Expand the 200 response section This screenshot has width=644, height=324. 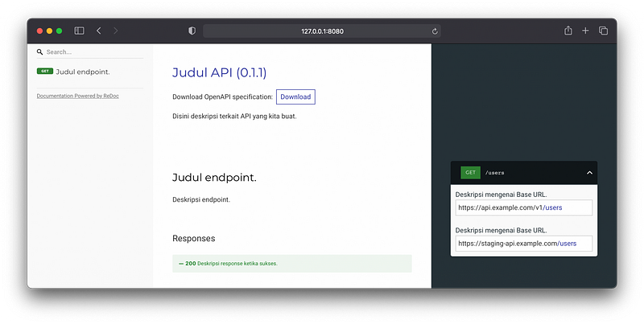pyautogui.click(x=292, y=264)
